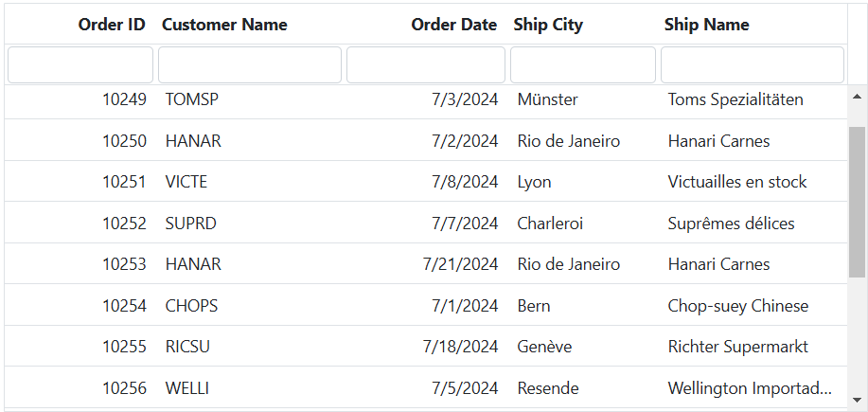Sort by Customer Name column header
868x412 pixels.
(224, 25)
